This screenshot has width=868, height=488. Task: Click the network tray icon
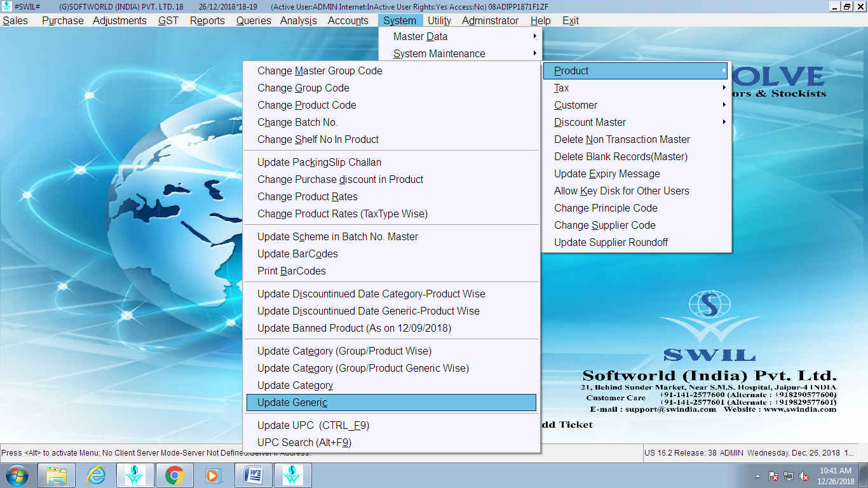coord(789,476)
